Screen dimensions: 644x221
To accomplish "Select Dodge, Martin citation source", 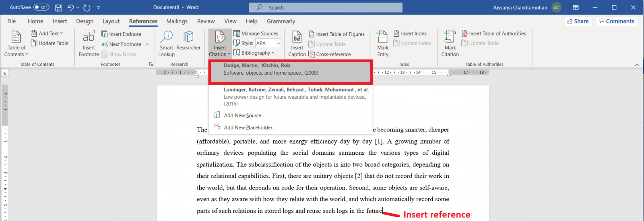I will 290,69.
